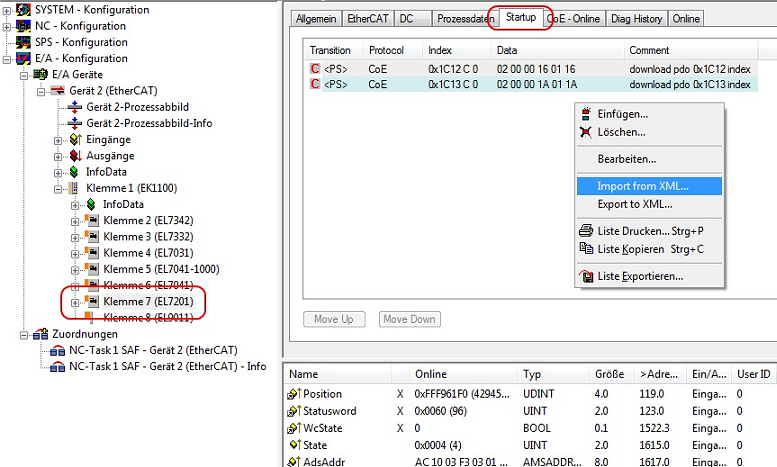Click the SYSTEM - Konfiguration icon
777x467 pixels.
click(23, 9)
